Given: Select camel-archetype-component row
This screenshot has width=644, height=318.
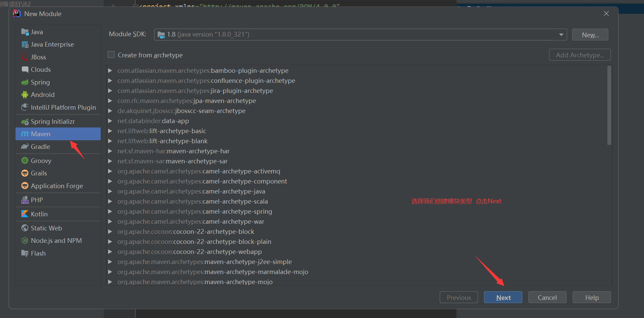Looking at the screenshot, I should (357, 181).
